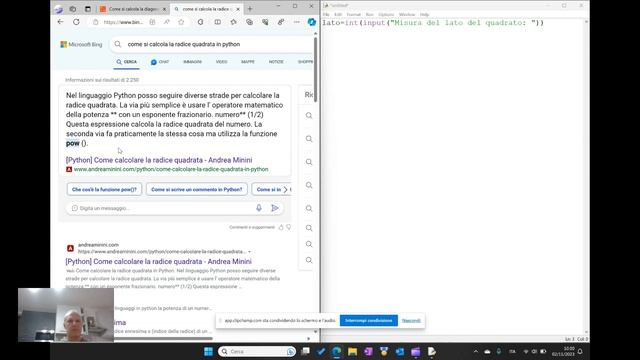Click taskbar 'Cerca' search box
This screenshot has height=360, width=640.
(x=257, y=351)
